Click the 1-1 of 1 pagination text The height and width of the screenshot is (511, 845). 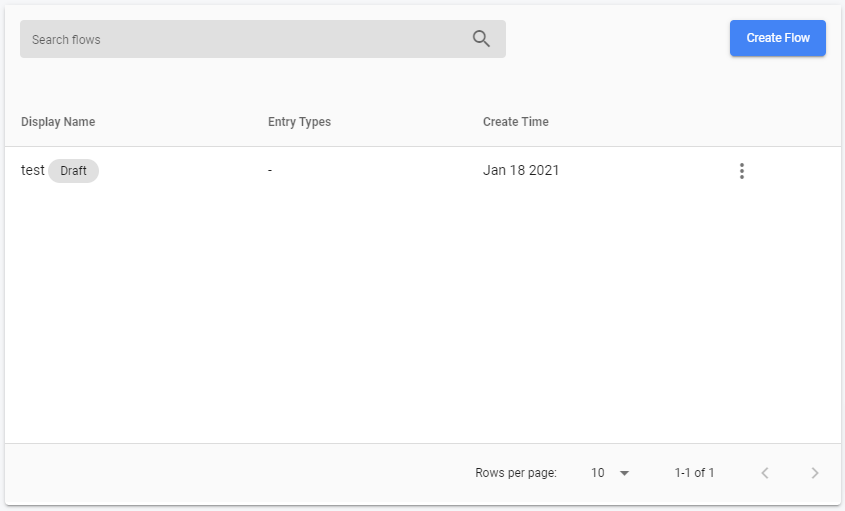694,473
